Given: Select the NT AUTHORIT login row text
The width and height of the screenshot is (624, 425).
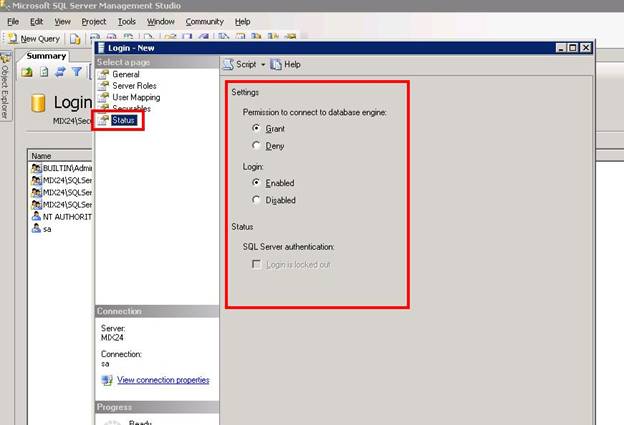Looking at the screenshot, I should pyautogui.click(x=67, y=217).
